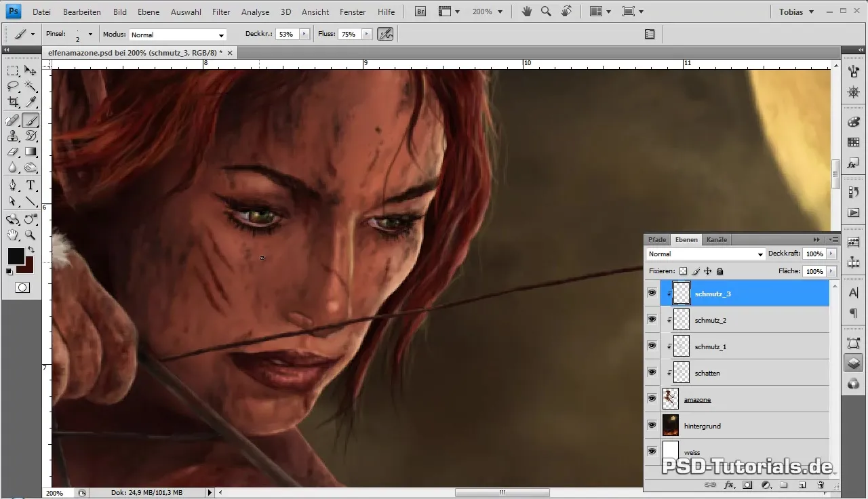Open layer Deckkraft slider arrow

point(831,254)
